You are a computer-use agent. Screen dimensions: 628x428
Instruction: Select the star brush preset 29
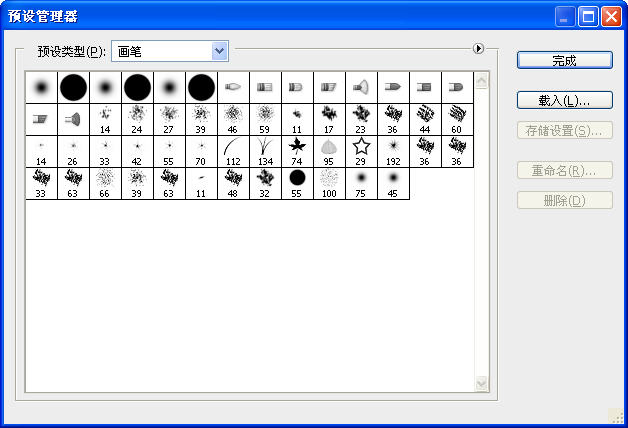(x=361, y=150)
